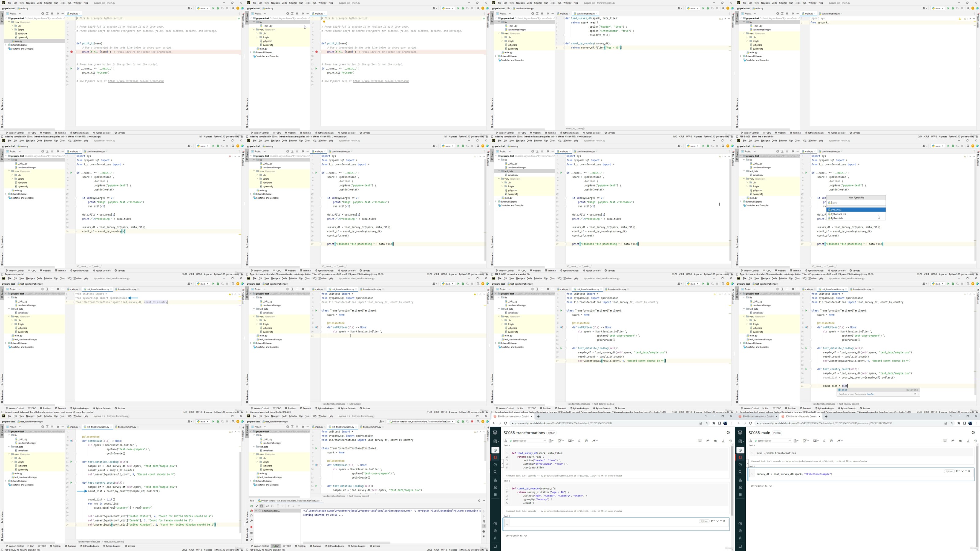The height and width of the screenshot is (551, 980).
Task: Stop tests with red square in Run panel strip
Action: [251, 527]
